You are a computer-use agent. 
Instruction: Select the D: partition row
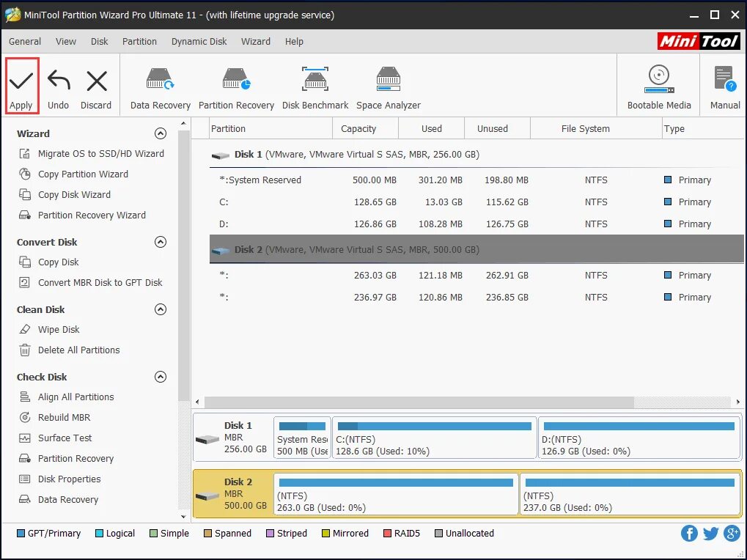(x=476, y=224)
